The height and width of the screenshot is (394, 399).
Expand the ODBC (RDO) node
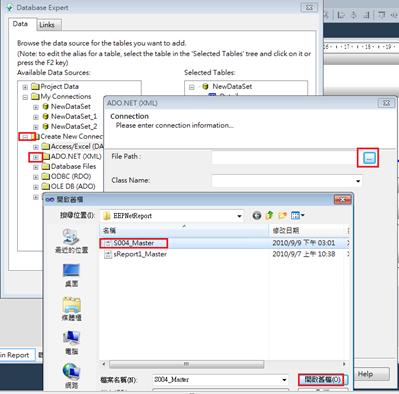tap(36, 177)
